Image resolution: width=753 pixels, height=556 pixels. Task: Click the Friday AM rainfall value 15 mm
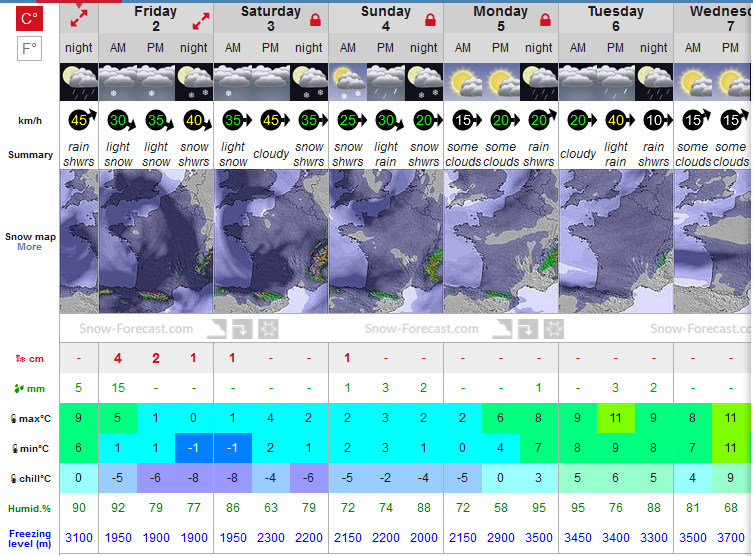118,388
